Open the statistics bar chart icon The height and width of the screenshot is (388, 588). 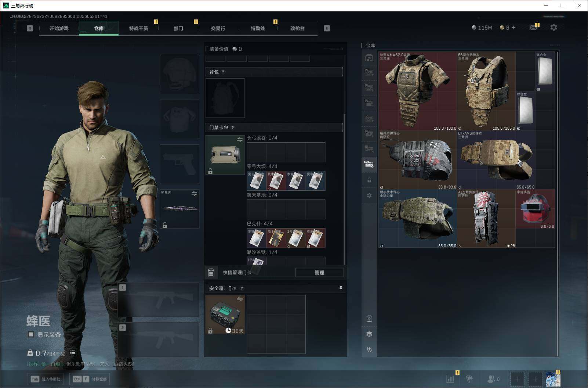(x=450, y=379)
